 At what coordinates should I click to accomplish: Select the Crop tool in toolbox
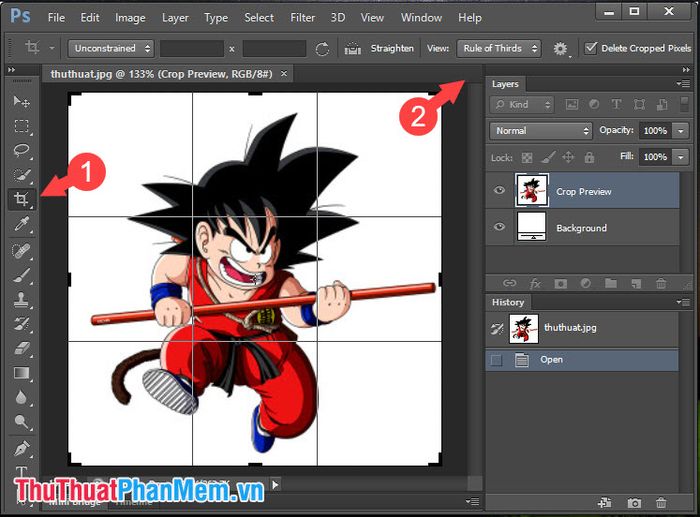tap(21, 199)
